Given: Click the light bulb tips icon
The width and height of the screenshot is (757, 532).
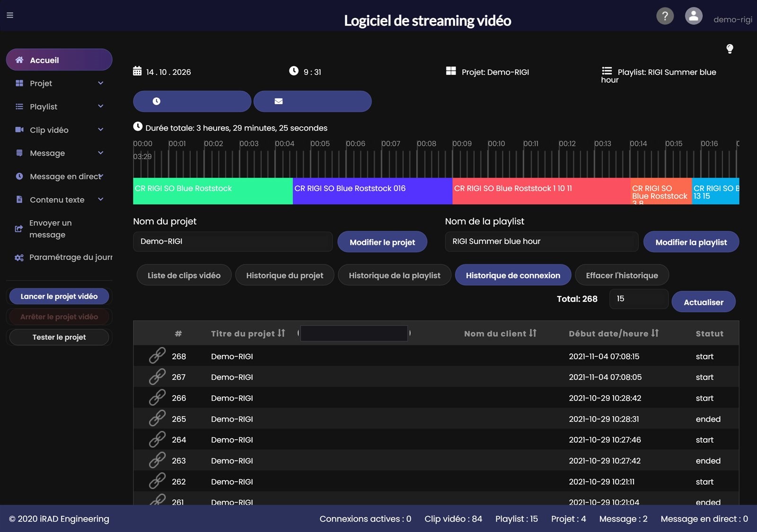Looking at the screenshot, I should [730, 49].
